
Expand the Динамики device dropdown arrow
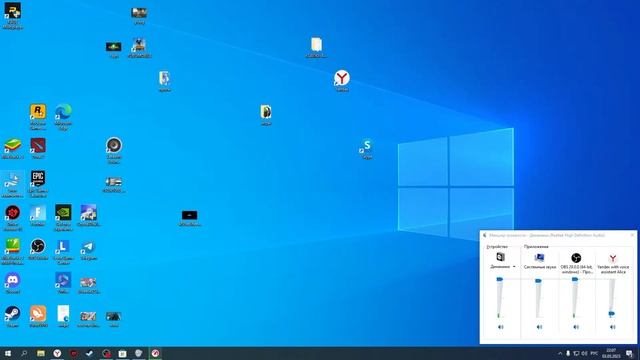pyautogui.click(x=514, y=267)
